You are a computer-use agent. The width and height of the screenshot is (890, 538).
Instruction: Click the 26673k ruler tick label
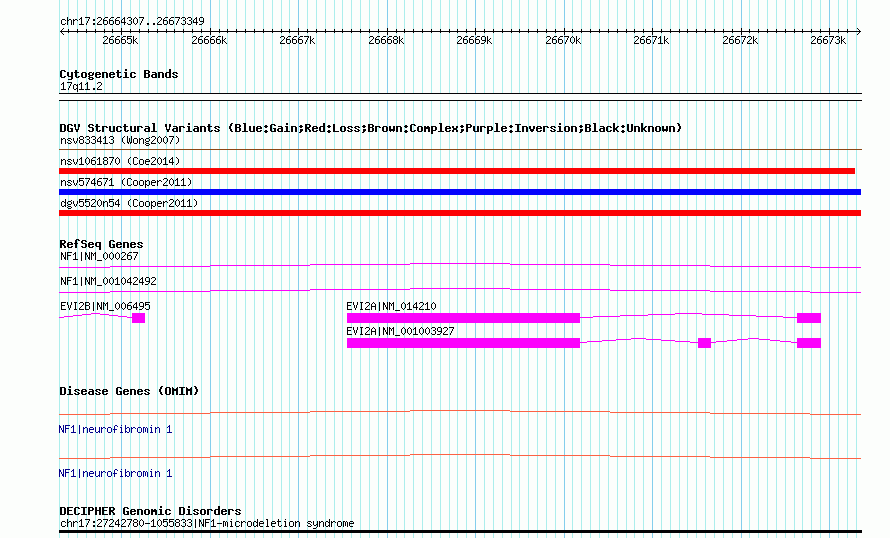pyautogui.click(x=828, y=40)
